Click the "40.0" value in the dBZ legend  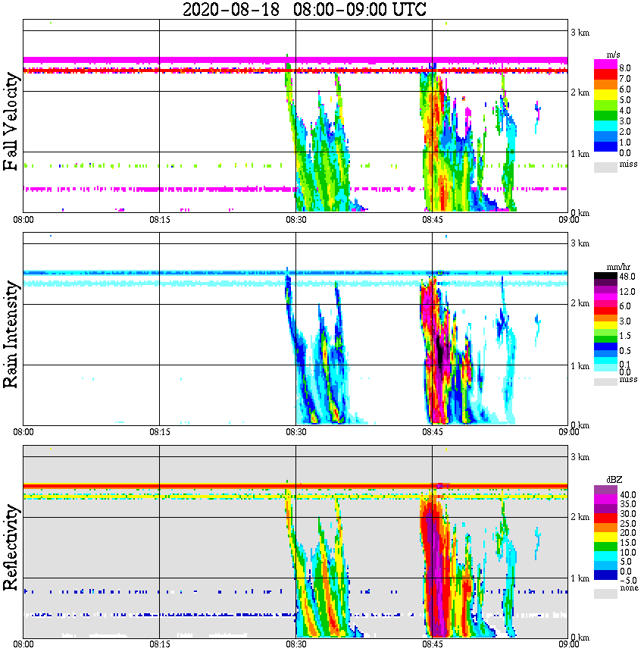[628, 495]
